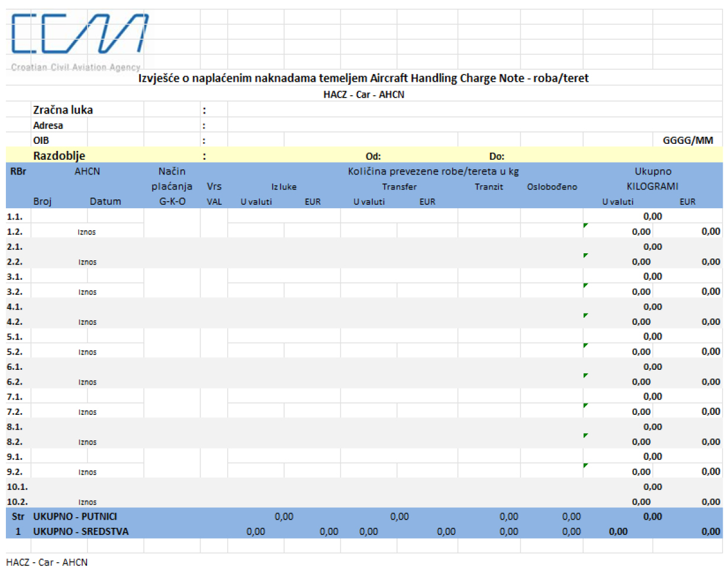
Task: Click the GGGG/MM date format cell
Action: (x=687, y=141)
